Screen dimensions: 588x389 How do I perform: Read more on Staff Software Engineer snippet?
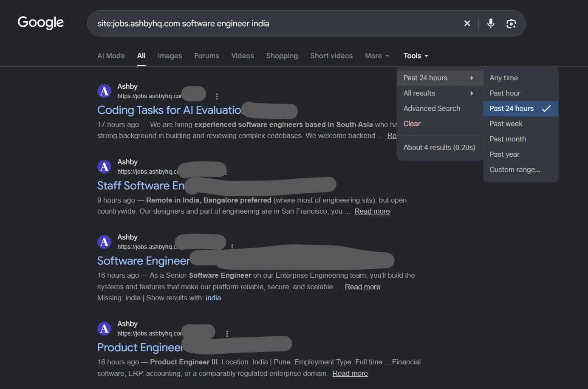(x=372, y=211)
